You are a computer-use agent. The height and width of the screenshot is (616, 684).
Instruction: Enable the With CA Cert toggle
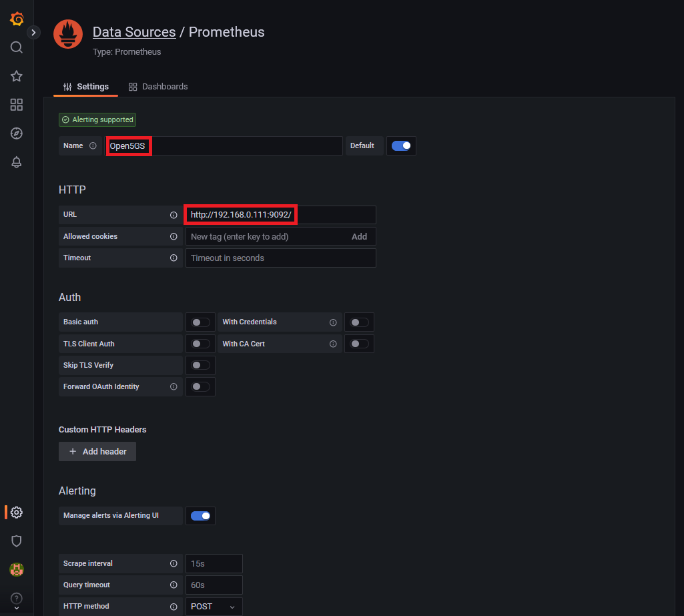coord(360,344)
